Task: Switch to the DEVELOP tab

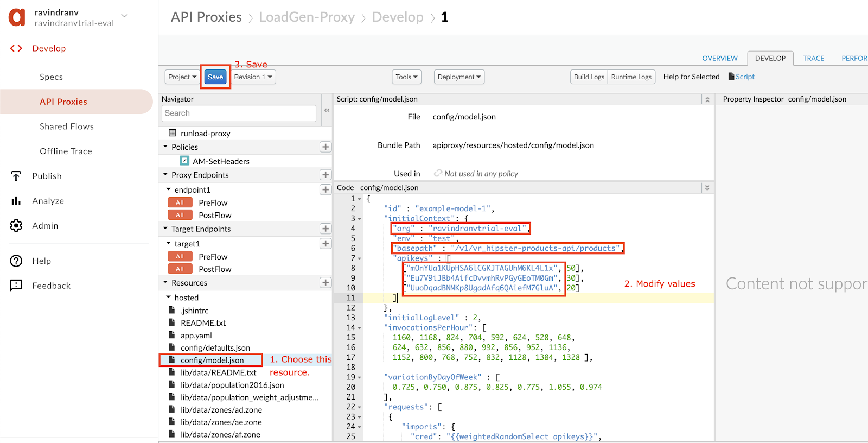Action: (770, 58)
